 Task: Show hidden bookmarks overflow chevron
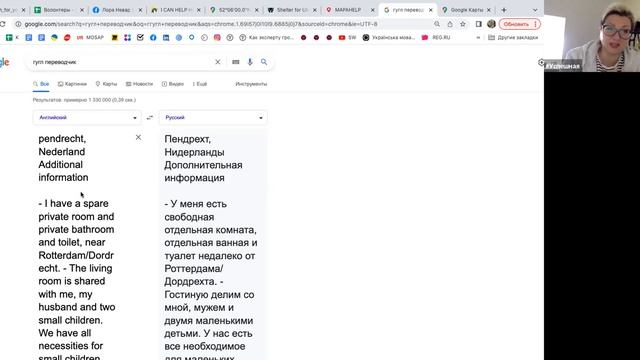(478, 38)
